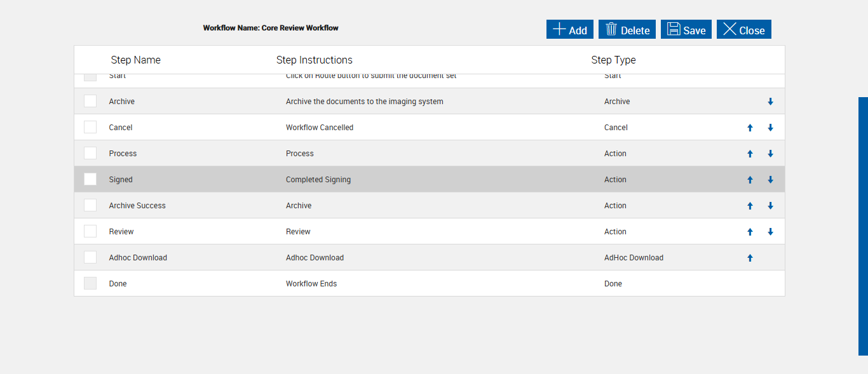Move the Archive Success step up
The height and width of the screenshot is (374, 868).
[x=750, y=206]
